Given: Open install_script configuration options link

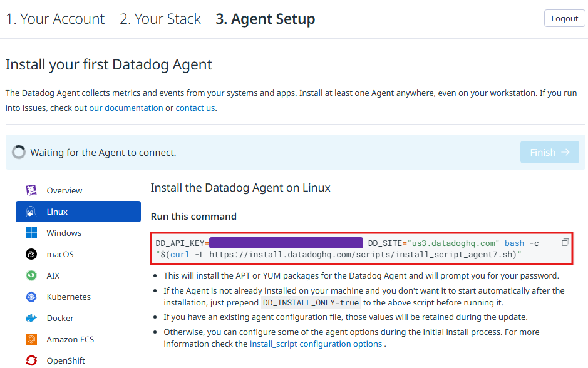Looking at the screenshot, I should [316, 344].
